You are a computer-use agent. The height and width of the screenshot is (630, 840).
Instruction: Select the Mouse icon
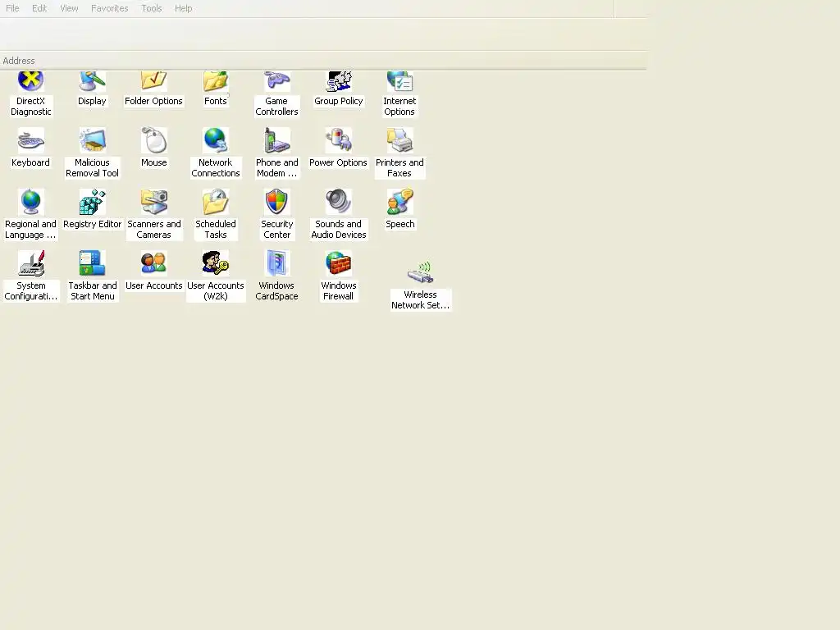pyautogui.click(x=153, y=140)
